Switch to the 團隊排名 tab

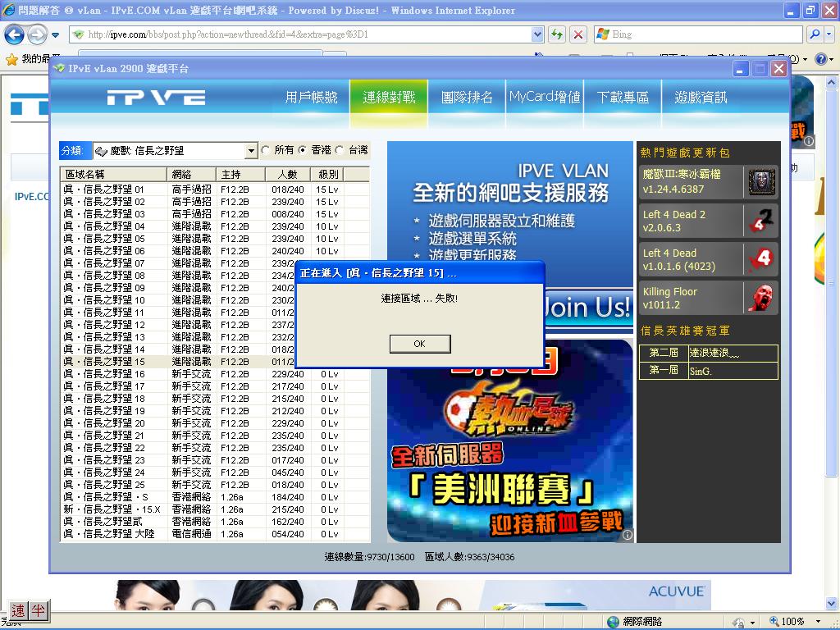pyautogui.click(x=467, y=98)
